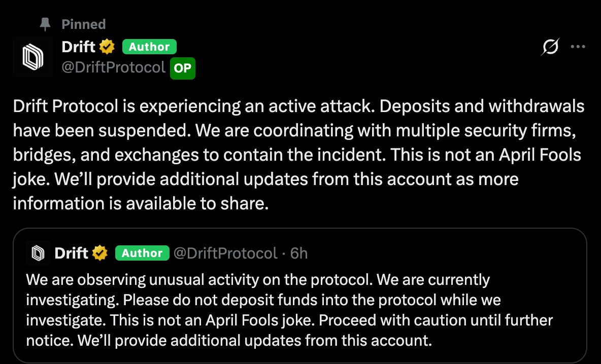
Task: Open the @DriftProtocol handle in the quoted post
Action: (x=225, y=252)
